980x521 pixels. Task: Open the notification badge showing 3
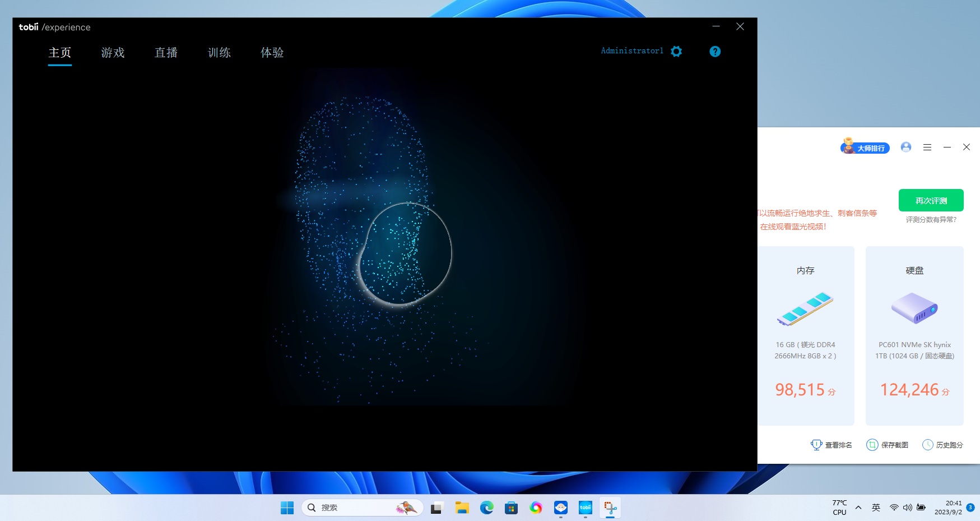pyautogui.click(x=970, y=508)
